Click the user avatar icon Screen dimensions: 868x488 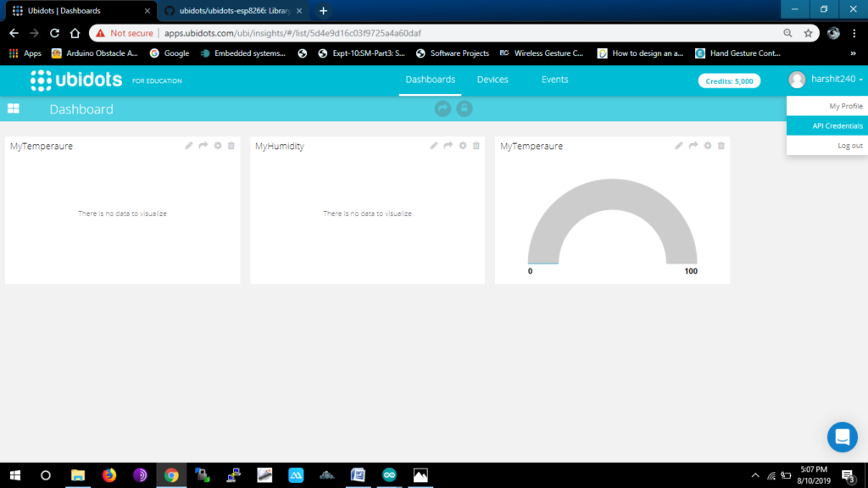coord(797,80)
